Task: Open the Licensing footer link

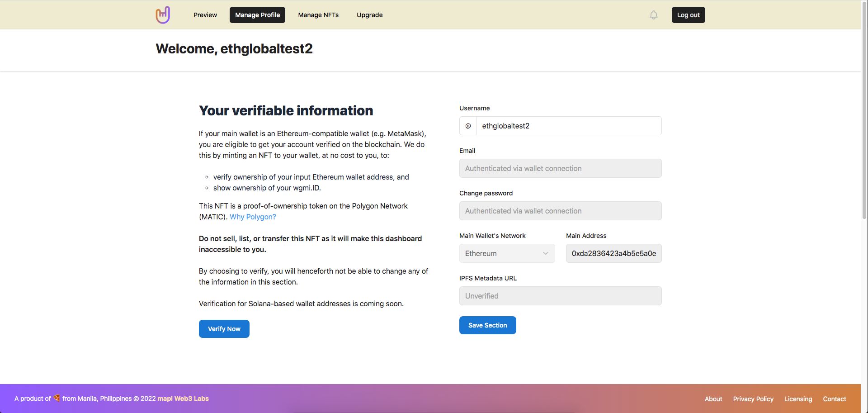Action: (x=798, y=399)
